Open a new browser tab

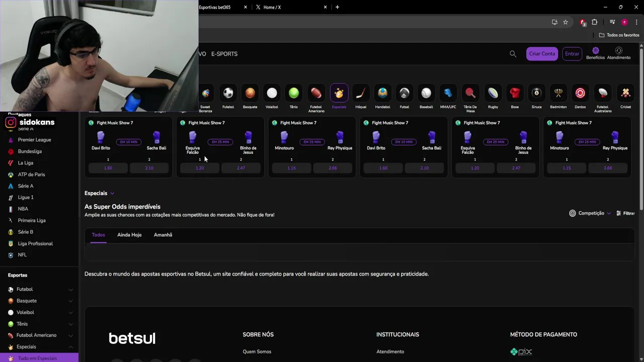pos(337,7)
